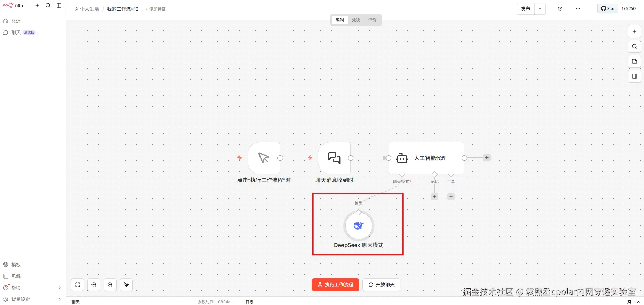Add a memory with the plus under 记忆
Viewport: 644px width, 305px height.
pyautogui.click(x=435, y=197)
